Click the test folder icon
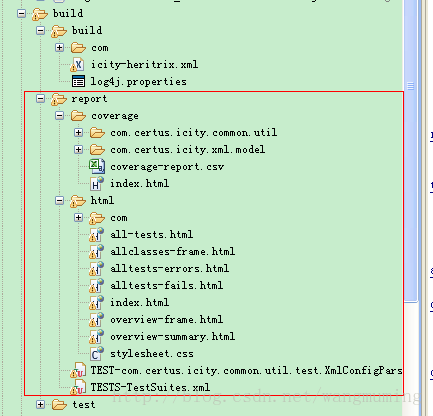This screenshot has width=433, height=416. point(59,405)
